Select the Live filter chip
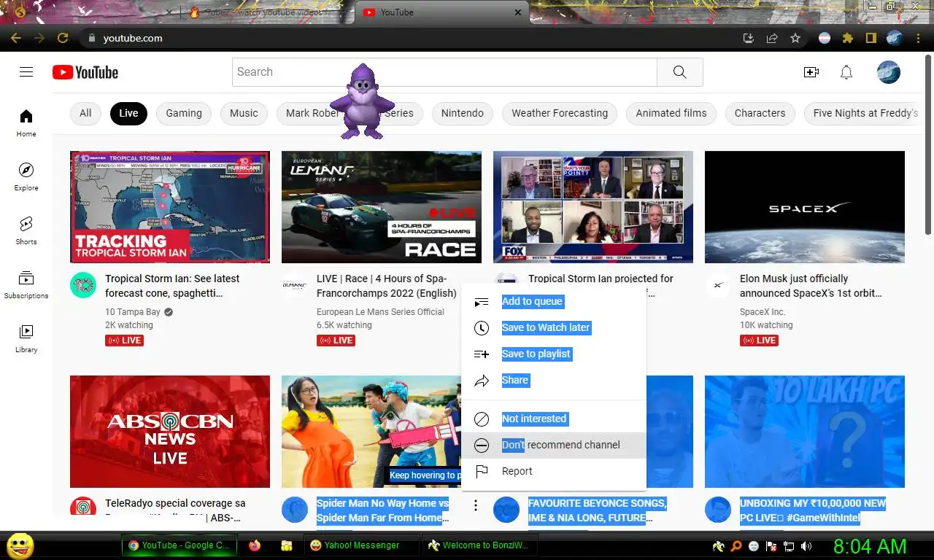The width and height of the screenshot is (934, 560). click(128, 113)
